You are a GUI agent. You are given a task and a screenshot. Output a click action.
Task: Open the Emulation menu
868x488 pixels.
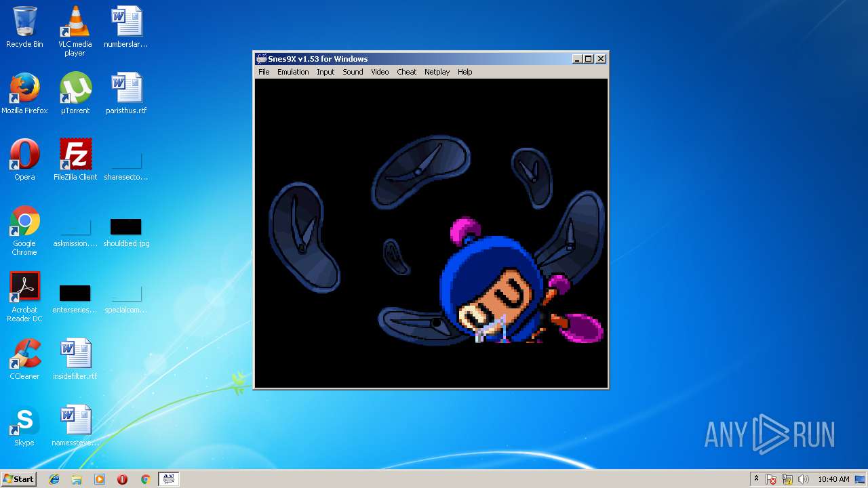pyautogui.click(x=293, y=72)
